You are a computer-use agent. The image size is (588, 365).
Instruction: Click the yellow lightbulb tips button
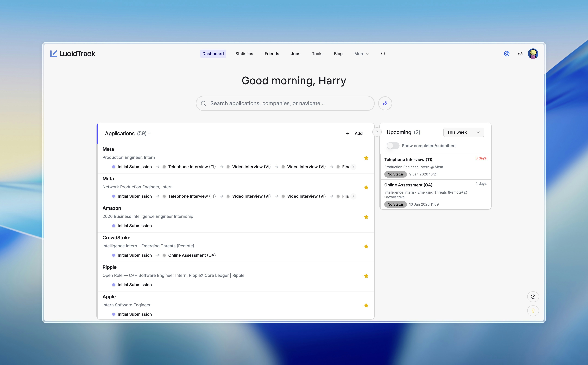pyautogui.click(x=533, y=311)
